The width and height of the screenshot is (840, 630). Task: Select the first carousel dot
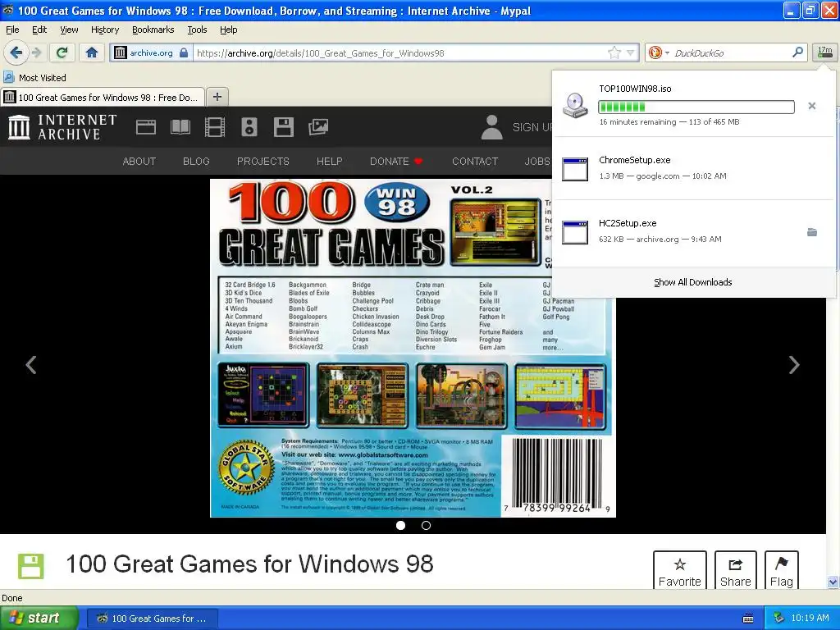tap(400, 526)
